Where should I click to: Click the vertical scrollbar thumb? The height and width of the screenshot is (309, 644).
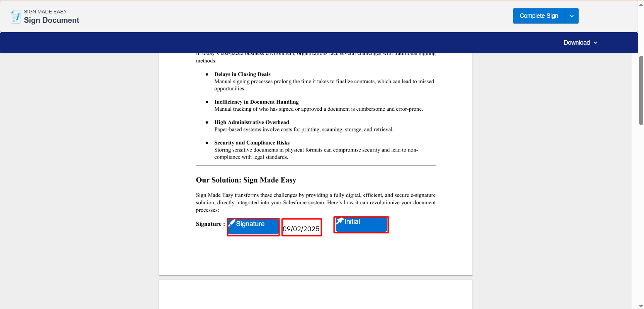(641, 91)
